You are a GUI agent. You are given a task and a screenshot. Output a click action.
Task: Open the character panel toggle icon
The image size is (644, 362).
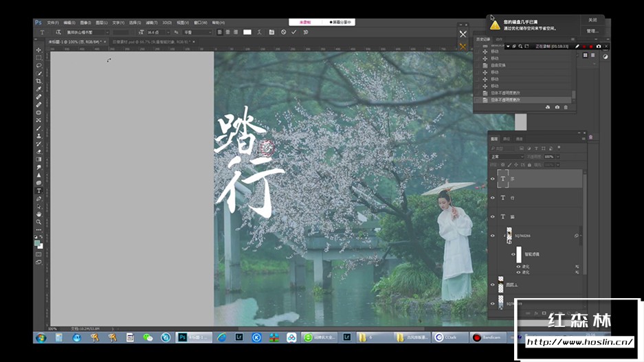[x=271, y=32]
